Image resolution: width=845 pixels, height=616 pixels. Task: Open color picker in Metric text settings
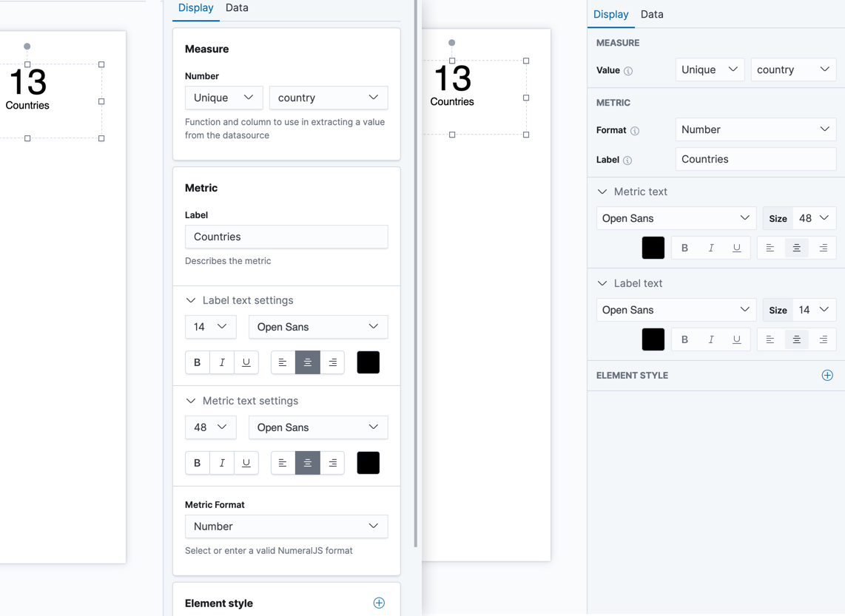368,463
